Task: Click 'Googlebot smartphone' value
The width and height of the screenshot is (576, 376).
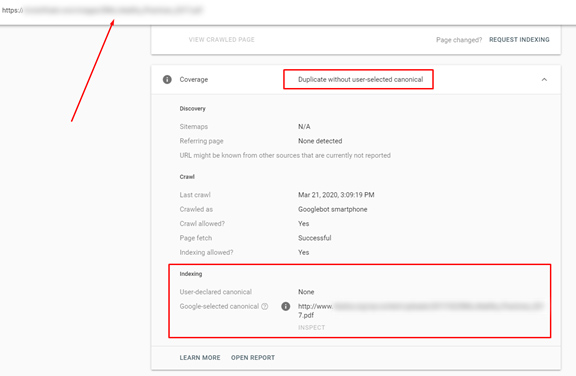Action: pyautogui.click(x=332, y=209)
